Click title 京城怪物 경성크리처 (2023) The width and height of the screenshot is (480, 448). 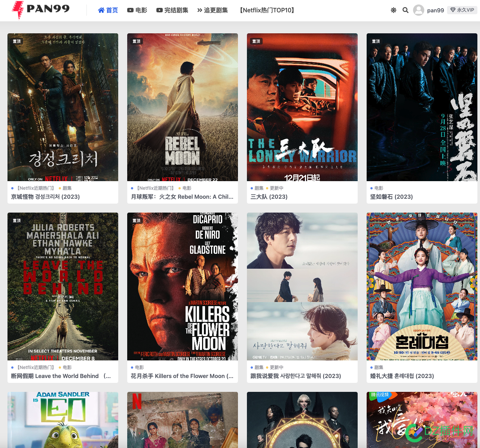click(46, 197)
